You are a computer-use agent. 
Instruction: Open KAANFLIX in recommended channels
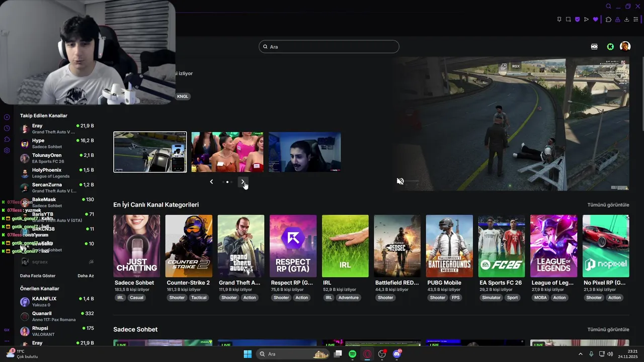(x=57, y=302)
